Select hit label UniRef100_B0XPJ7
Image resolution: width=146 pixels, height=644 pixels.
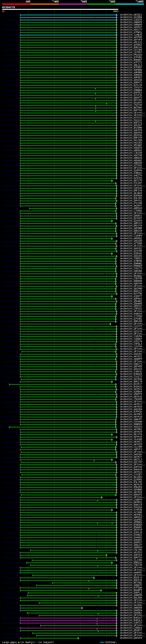(131, 384)
